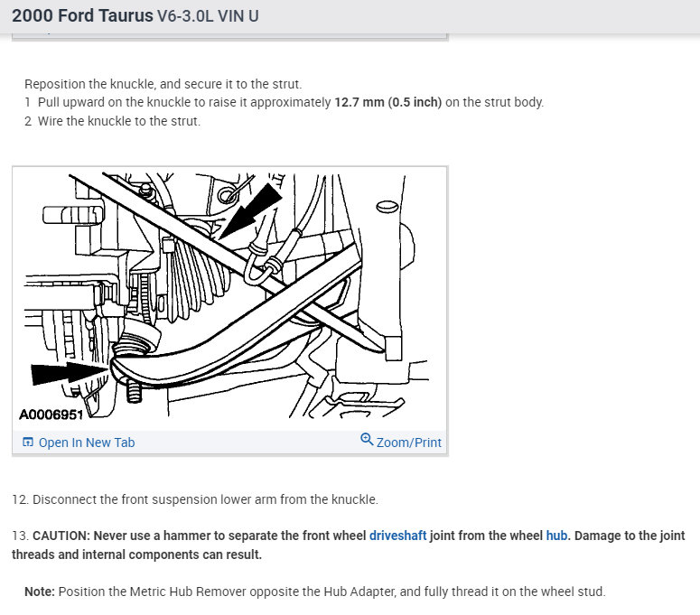Click the 'Note:' Metric Hub Remover line
Image resolution: width=700 pixels, height=615 pixels.
pyautogui.click(x=314, y=592)
